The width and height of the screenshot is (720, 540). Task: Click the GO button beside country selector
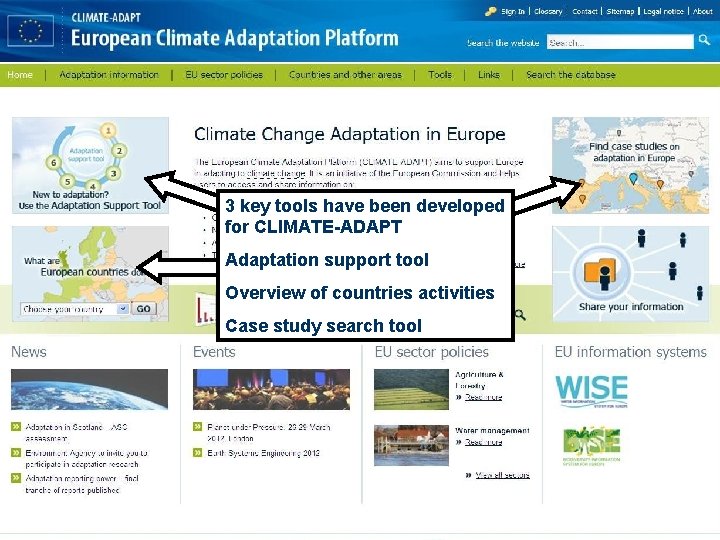[143, 309]
